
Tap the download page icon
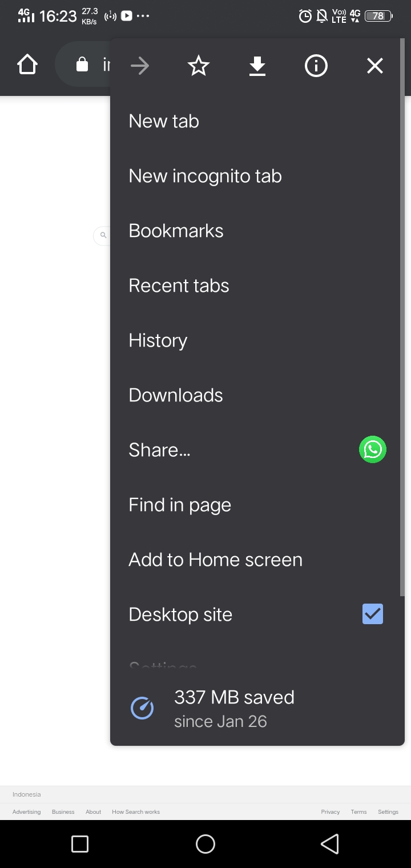coord(257,66)
